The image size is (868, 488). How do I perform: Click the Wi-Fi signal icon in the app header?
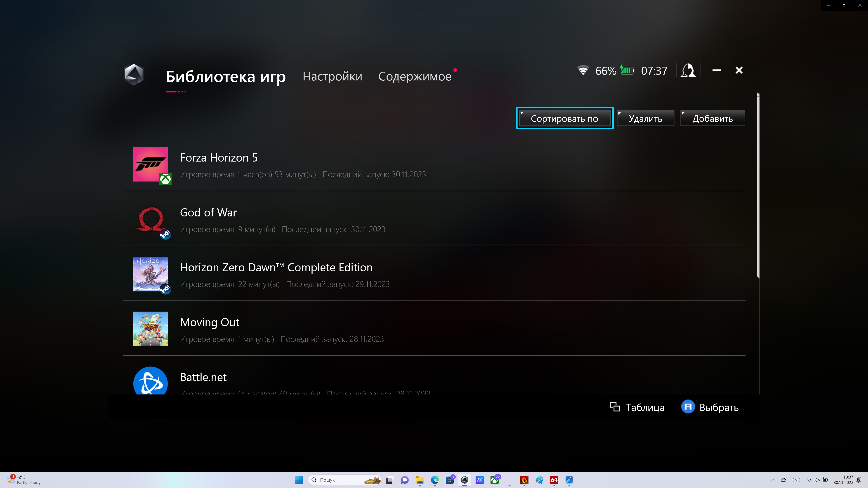click(583, 70)
